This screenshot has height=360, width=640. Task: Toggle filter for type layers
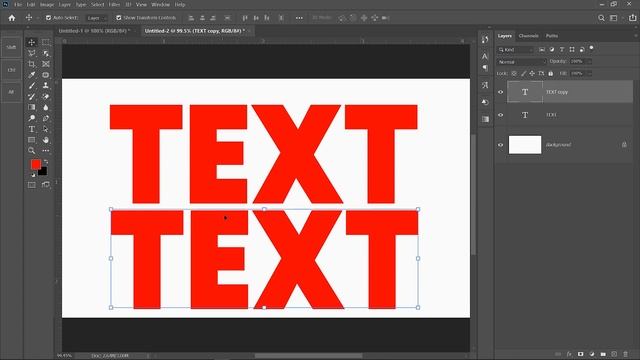(562, 49)
